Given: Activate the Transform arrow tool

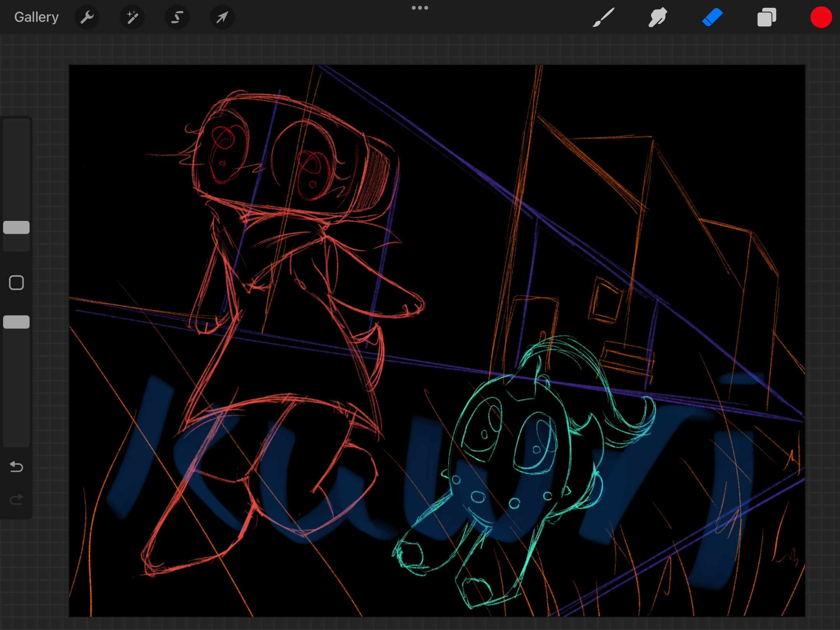Looking at the screenshot, I should click(222, 17).
